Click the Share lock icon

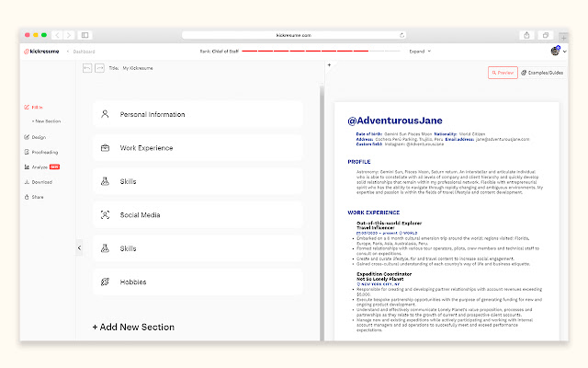coord(27,197)
